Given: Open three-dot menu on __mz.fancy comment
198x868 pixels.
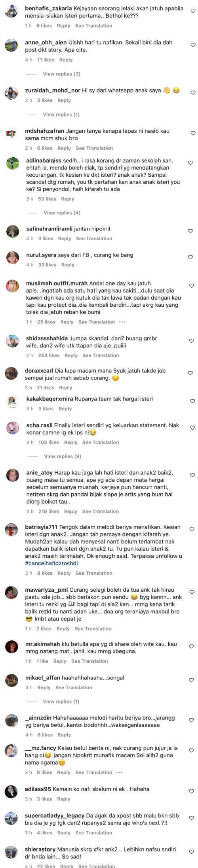Looking at the screenshot, I should pos(119,772).
